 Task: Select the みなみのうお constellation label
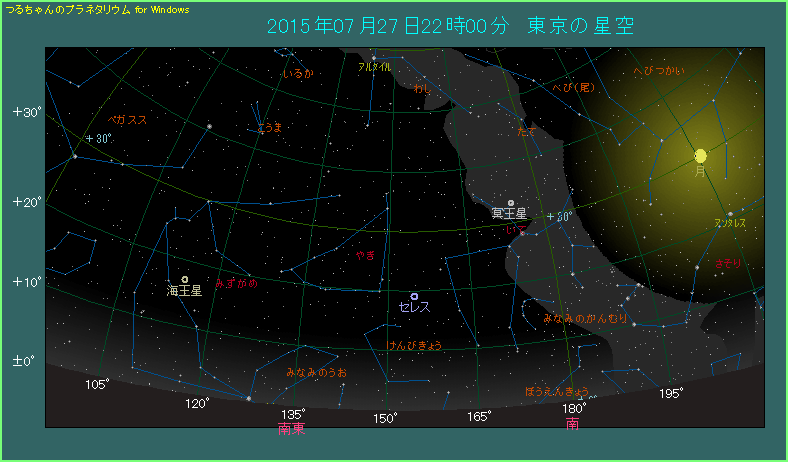point(316,372)
